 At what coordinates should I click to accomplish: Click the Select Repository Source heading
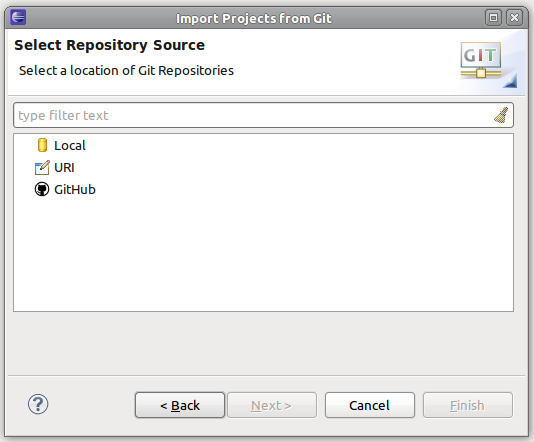[x=109, y=45]
